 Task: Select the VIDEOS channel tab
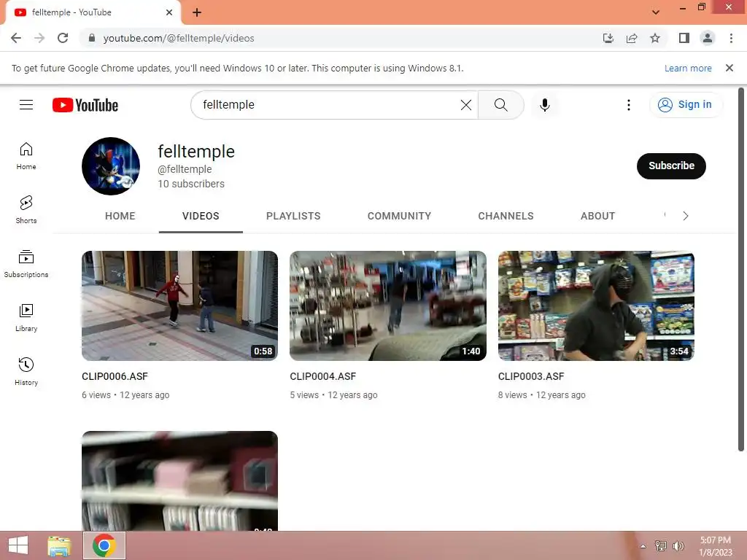[201, 216]
